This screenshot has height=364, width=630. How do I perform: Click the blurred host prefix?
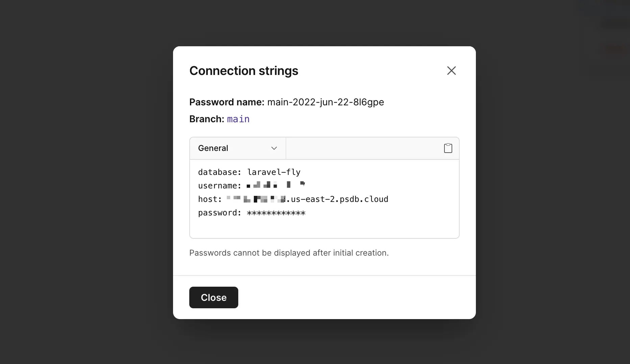256,199
